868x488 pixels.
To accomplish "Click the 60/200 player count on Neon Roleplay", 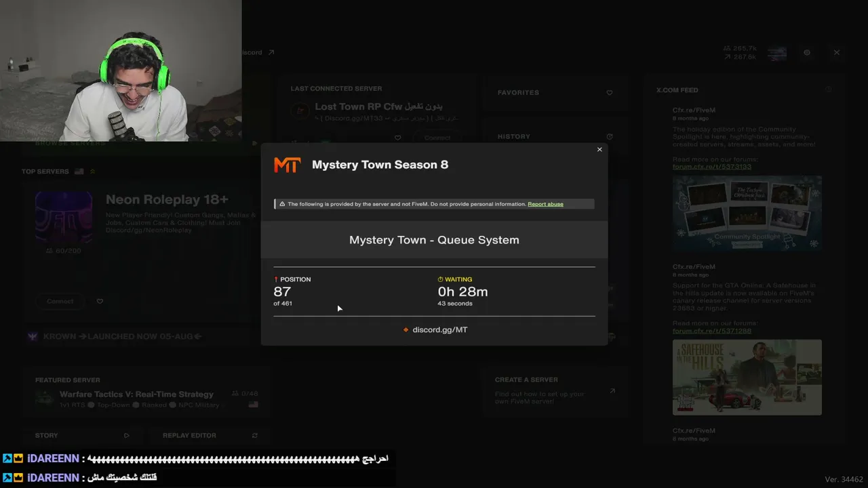I will point(62,251).
